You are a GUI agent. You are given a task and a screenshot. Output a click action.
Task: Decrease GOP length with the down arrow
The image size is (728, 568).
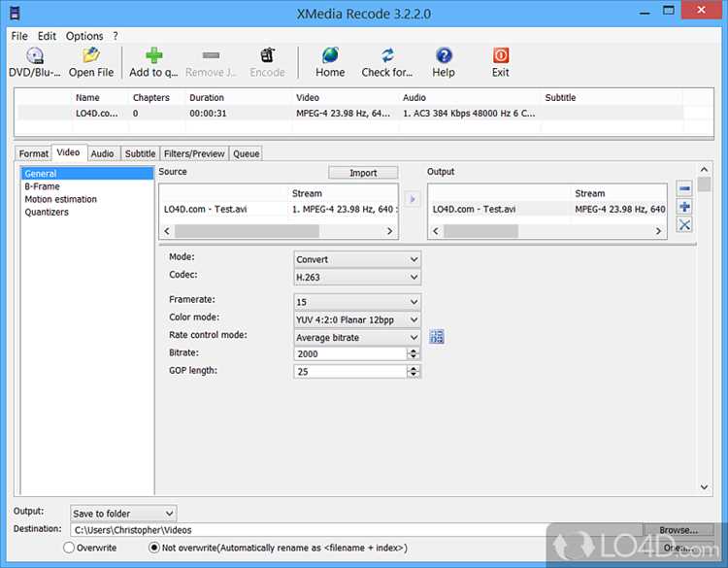(x=413, y=375)
